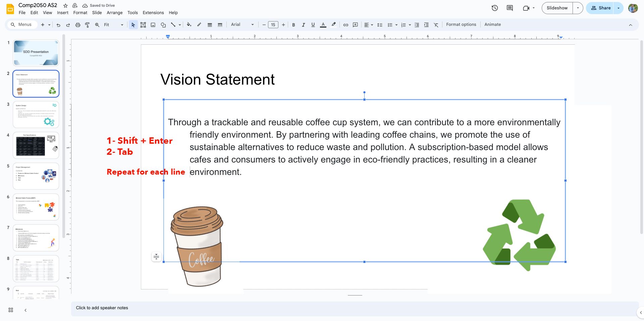The height and width of the screenshot is (321, 644).
Task: Print the presentation with printer icon
Action: (78, 25)
